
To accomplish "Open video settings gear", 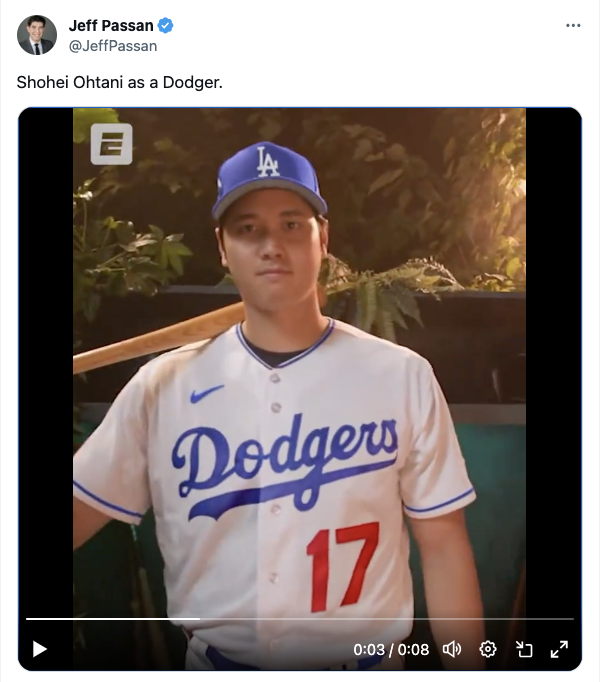I will [x=488, y=649].
